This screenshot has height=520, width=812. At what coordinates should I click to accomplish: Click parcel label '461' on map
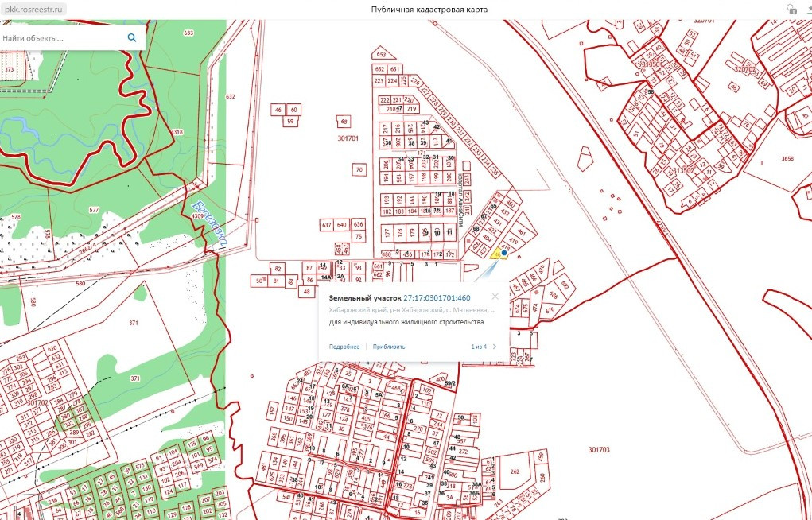pos(522,232)
